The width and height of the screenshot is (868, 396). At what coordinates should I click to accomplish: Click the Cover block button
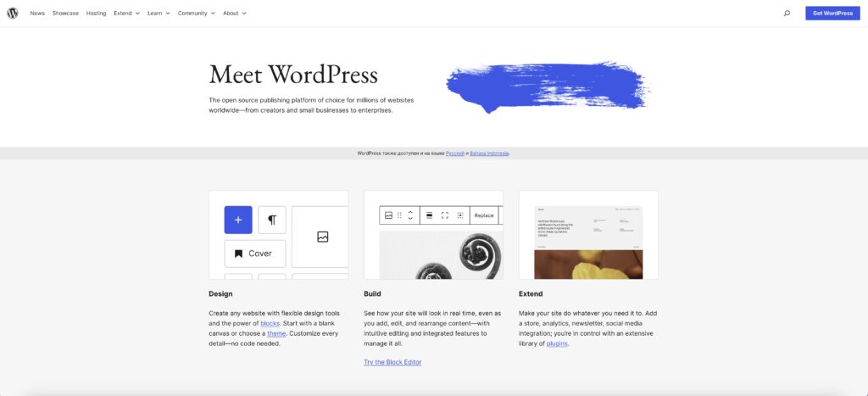point(255,254)
